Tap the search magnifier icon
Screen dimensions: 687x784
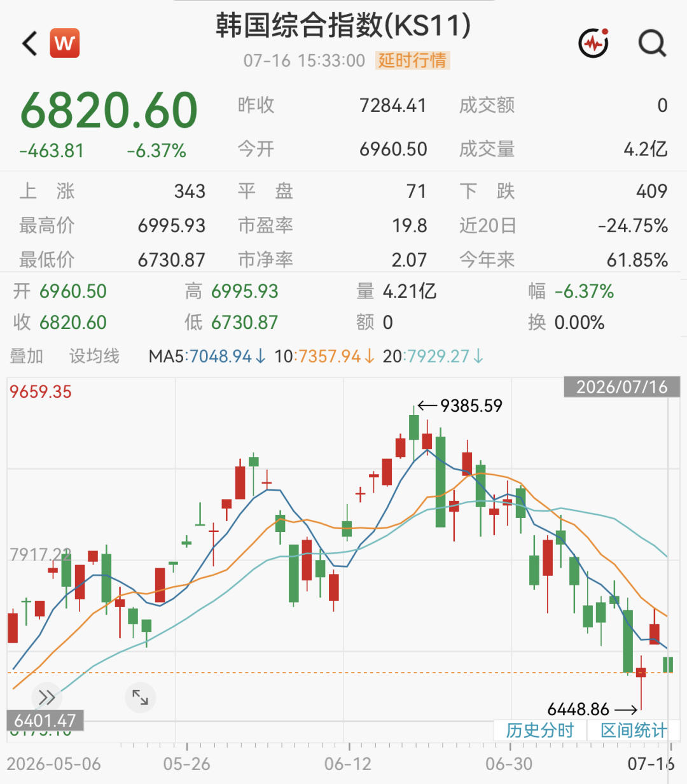click(x=652, y=43)
